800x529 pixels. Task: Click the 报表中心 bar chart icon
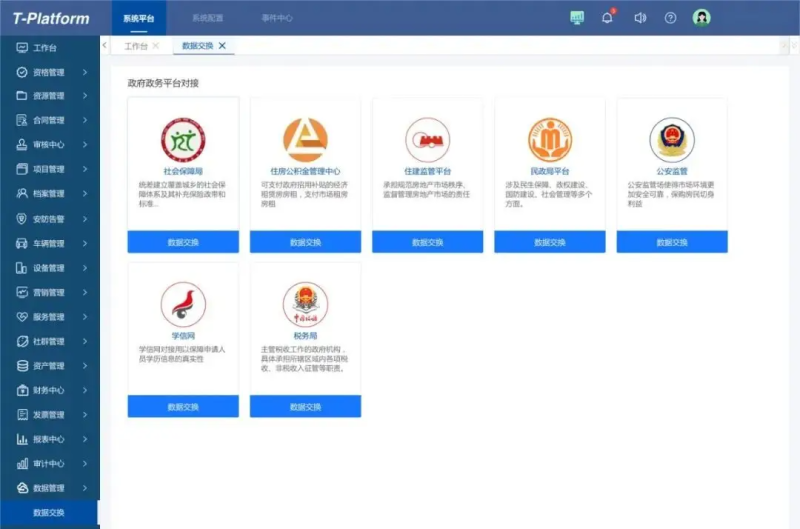coord(22,440)
